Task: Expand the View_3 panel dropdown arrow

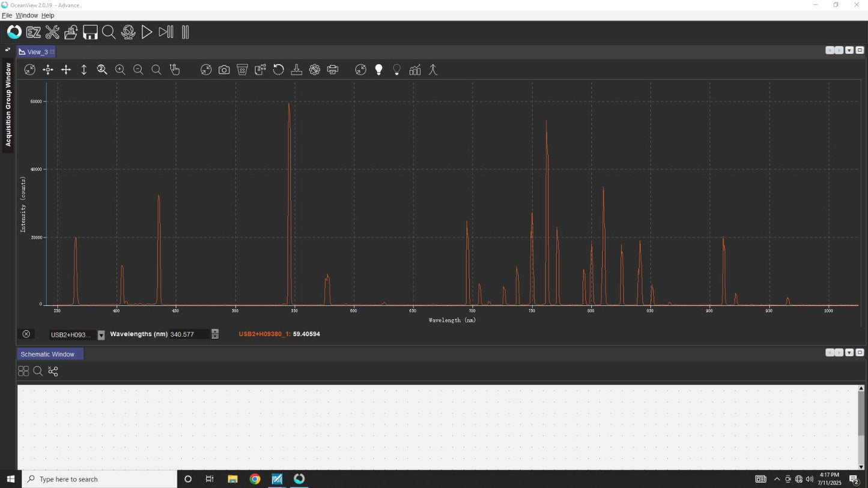Action: (x=849, y=50)
